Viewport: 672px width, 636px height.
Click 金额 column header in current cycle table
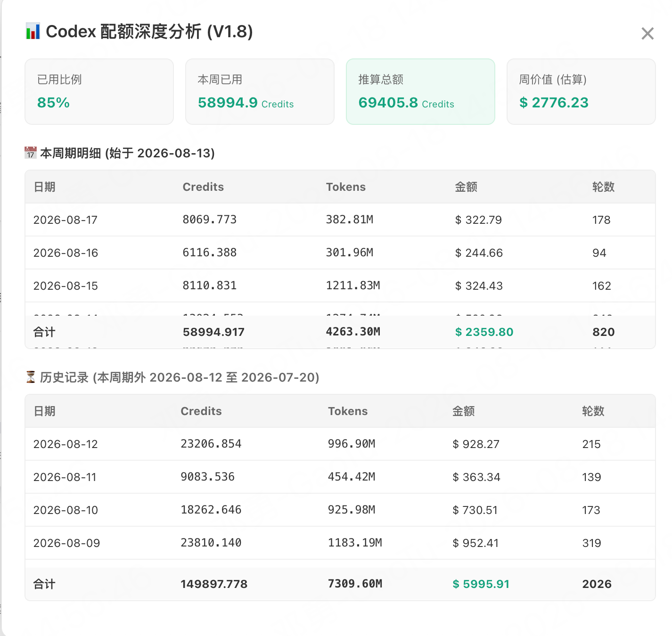(x=466, y=187)
